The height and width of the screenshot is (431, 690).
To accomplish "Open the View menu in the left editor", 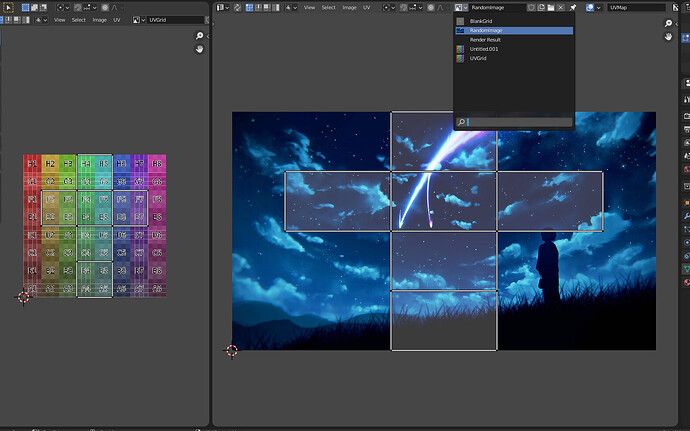I will [x=59, y=20].
